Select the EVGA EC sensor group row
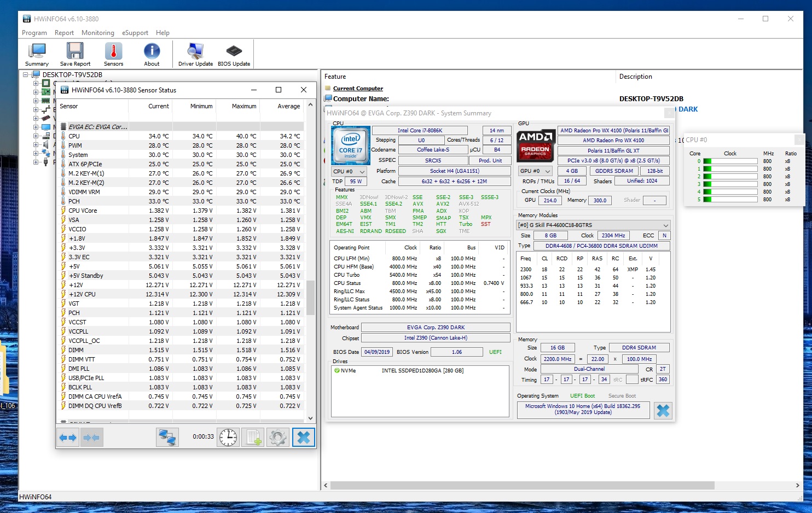 (x=180, y=127)
